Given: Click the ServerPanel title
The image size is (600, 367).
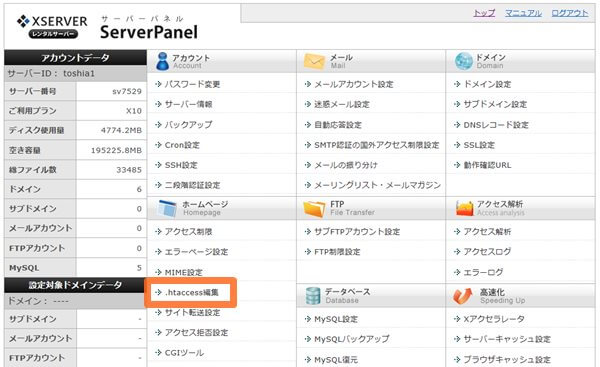Looking at the screenshot, I should pyautogui.click(x=149, y=32).
